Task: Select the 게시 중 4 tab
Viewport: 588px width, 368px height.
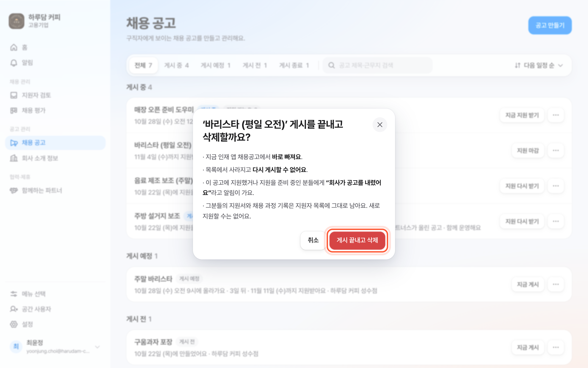Action: (x=176, y=65)
